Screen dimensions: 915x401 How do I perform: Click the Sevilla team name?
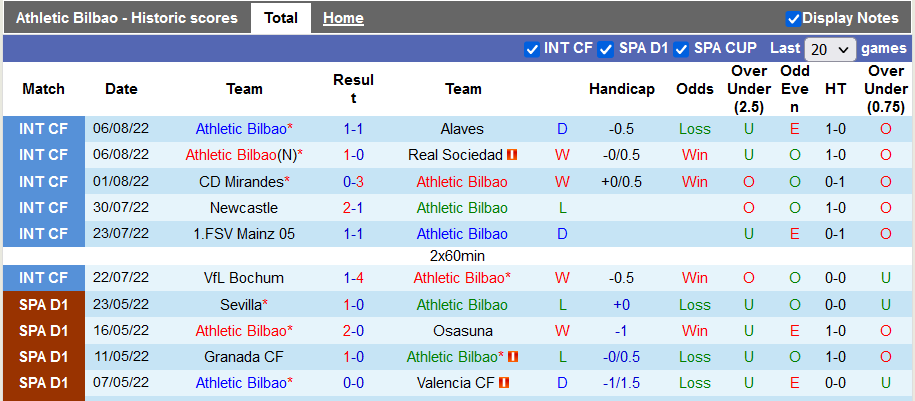240,304
